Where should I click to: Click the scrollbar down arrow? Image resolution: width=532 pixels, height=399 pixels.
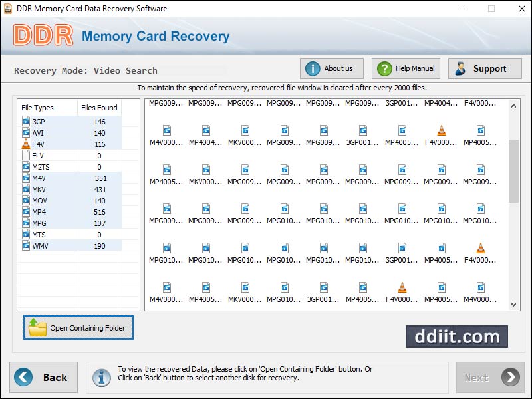(x=513, y=305)
